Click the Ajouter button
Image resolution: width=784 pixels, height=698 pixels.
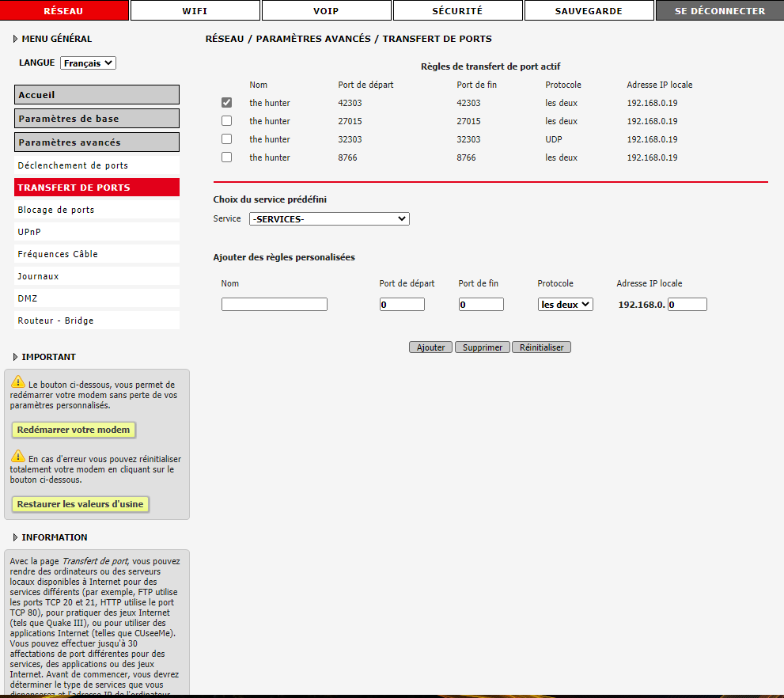coord(431,347)
